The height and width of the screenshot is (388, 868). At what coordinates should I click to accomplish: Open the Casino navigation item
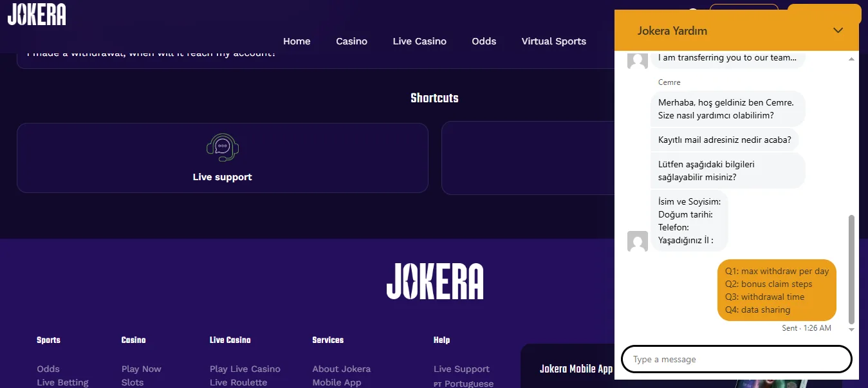(351, 41)
